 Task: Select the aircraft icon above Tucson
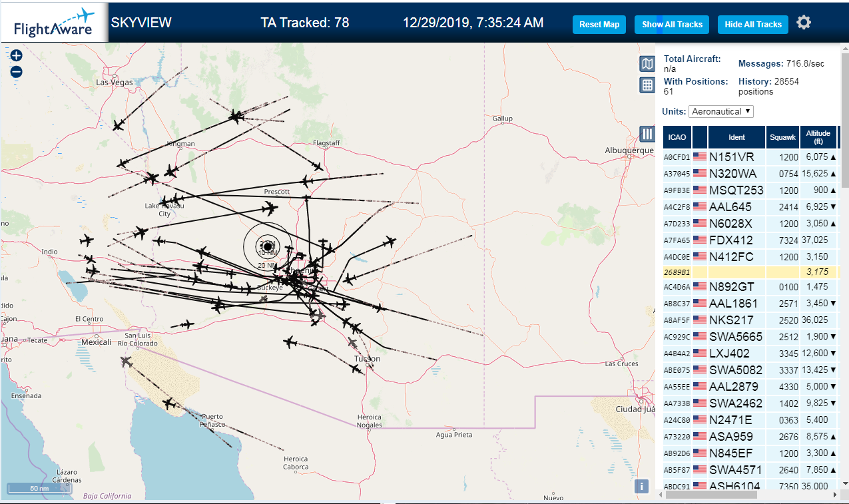tap(352, 342)
